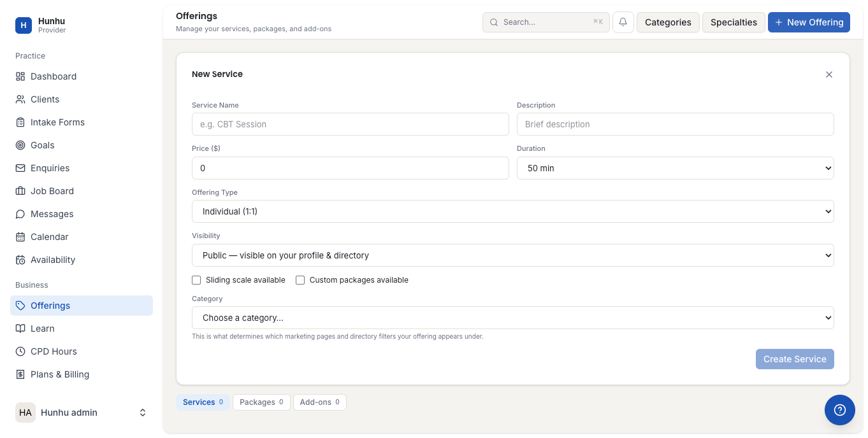Open Intake Forms in sidebar
The image size is (868, 438).
(82, 122)
